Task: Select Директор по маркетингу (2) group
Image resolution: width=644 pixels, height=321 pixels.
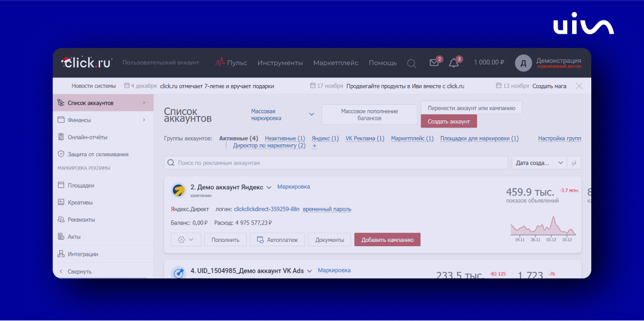Action: point(270,146)
